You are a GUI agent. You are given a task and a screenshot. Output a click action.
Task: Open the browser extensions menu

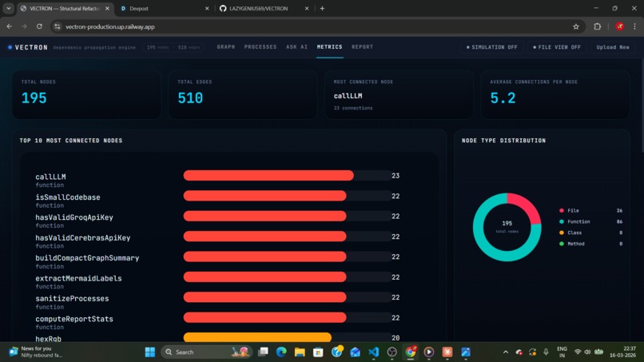coord(597,26)
